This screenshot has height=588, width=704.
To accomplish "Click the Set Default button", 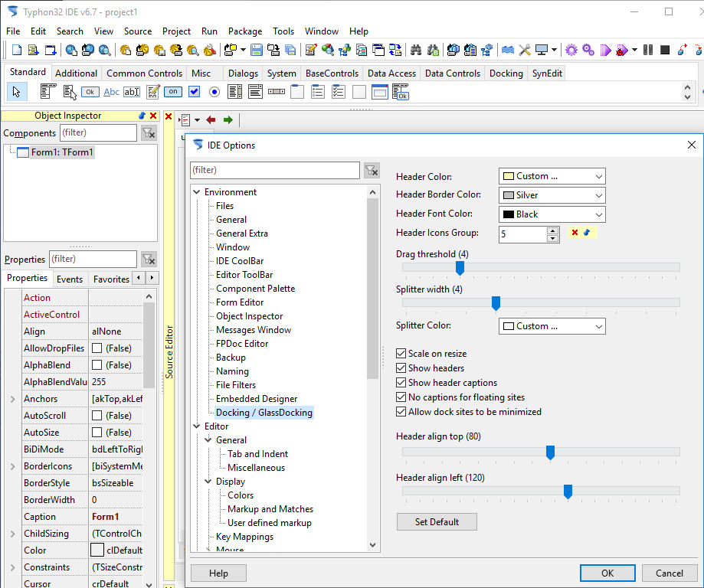I will (437, 522).
